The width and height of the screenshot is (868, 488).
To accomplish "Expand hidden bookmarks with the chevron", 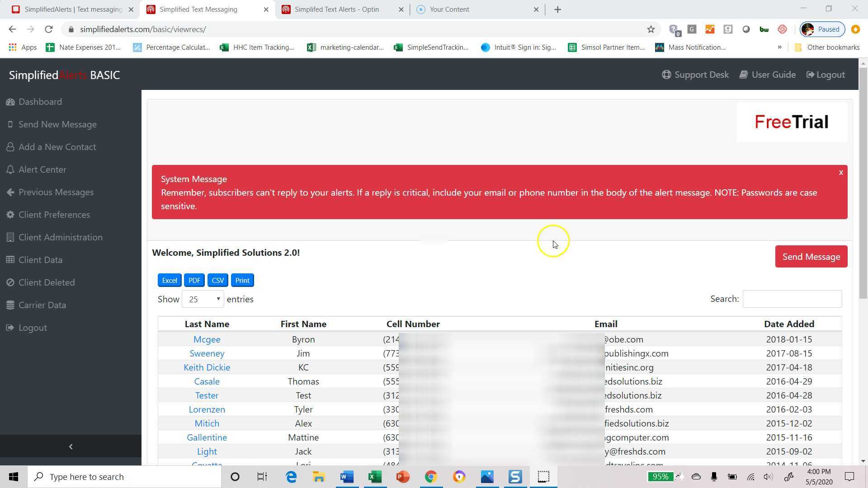I will pyautogui.click(x=779, y=47).
